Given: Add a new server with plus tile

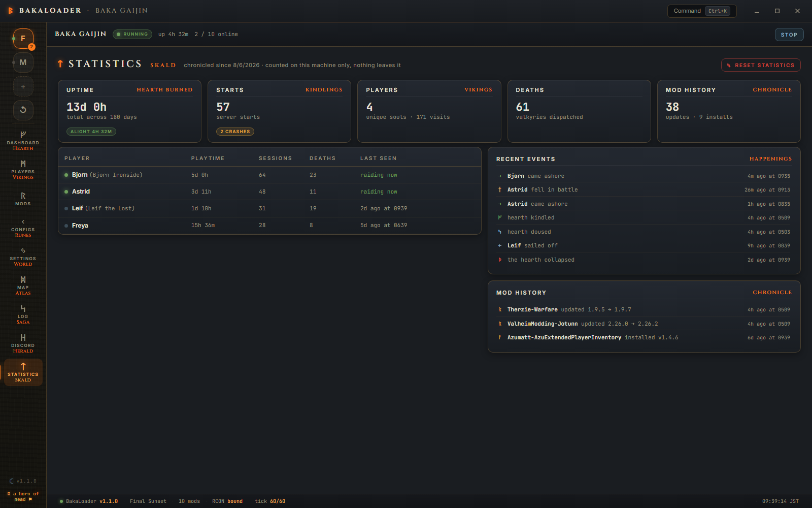Looking at the screenshot, I should point(23,86).
